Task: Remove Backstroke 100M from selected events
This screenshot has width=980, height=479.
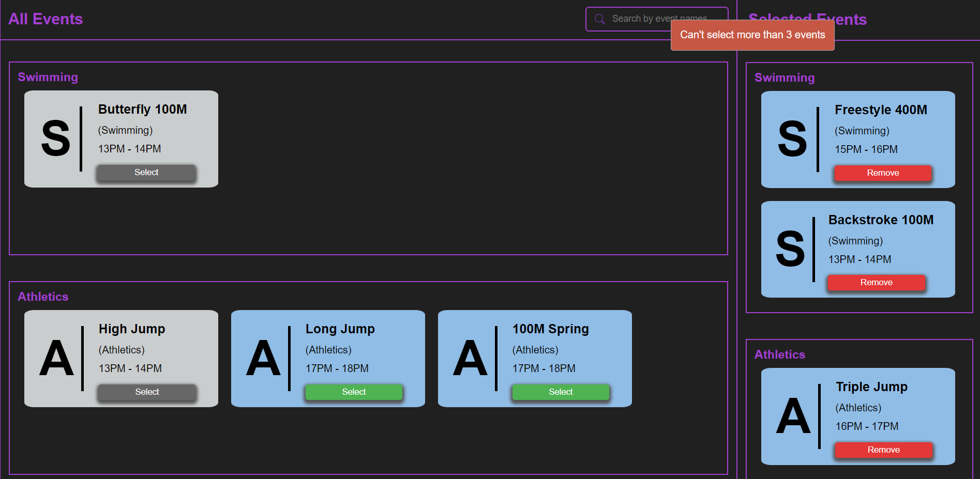Action: (876, 282)
